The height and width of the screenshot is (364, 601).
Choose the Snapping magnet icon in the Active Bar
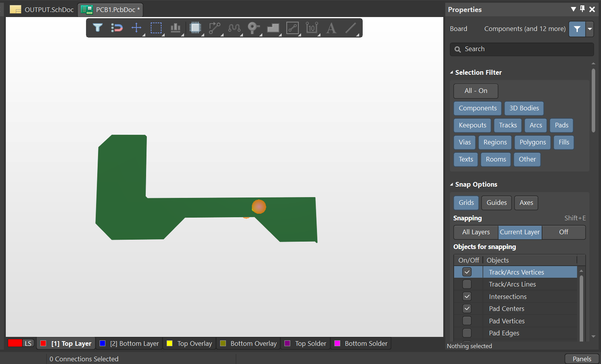coord(117,28)
